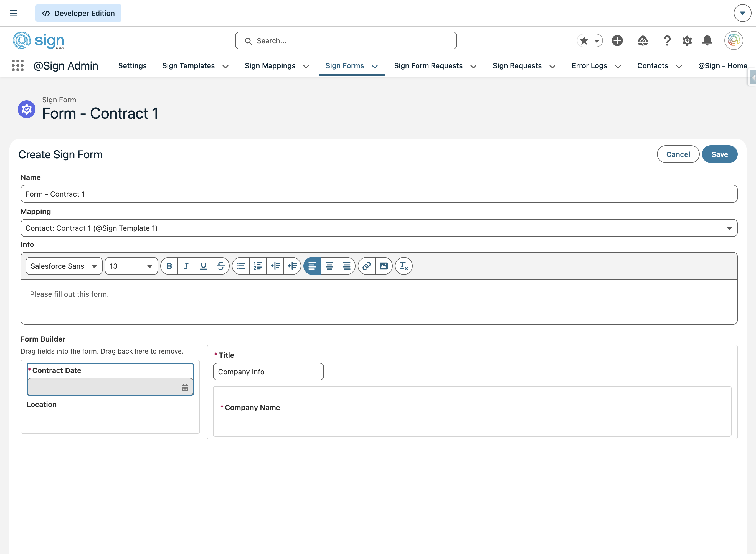756x554 pixels.
Task: Remove text formatting
Action: pyautogui.click(x=404, y=266)
